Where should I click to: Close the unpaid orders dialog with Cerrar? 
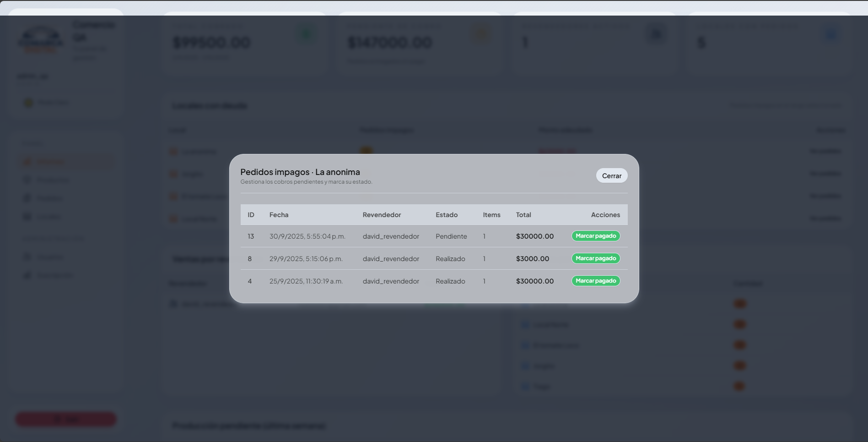point(611,176)
